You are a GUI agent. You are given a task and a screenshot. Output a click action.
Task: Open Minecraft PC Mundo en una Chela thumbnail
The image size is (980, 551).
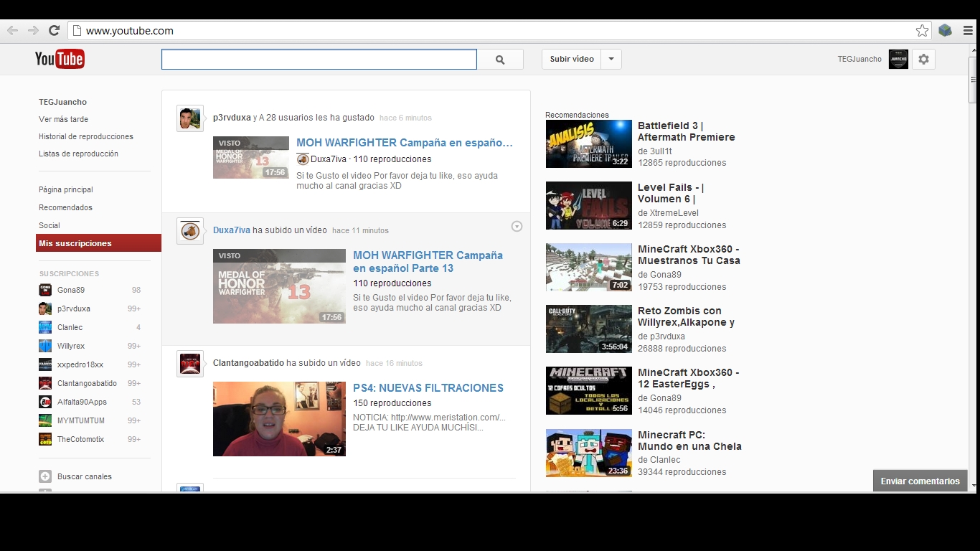(x=589, y=452)
